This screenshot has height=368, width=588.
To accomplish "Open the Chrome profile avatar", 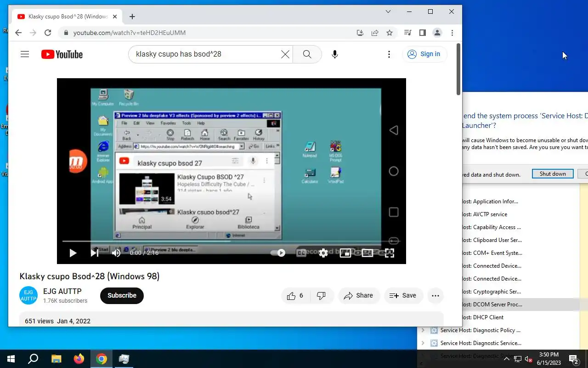I will pyautogui.click(x=437, y=33).
